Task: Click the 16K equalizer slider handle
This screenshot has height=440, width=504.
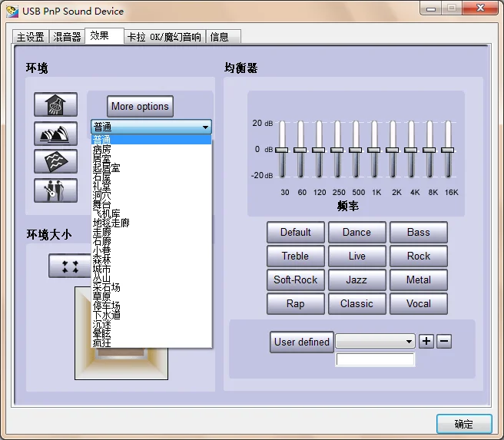Action: coord(448,150)
